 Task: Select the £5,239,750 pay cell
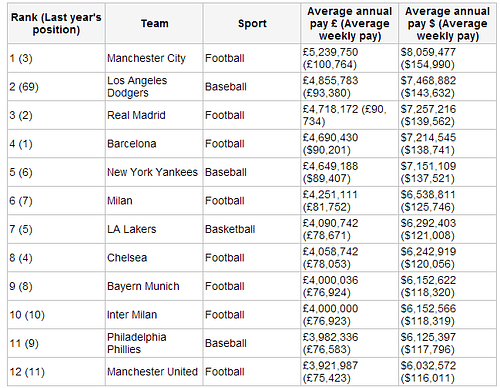(x=349, y=58)
